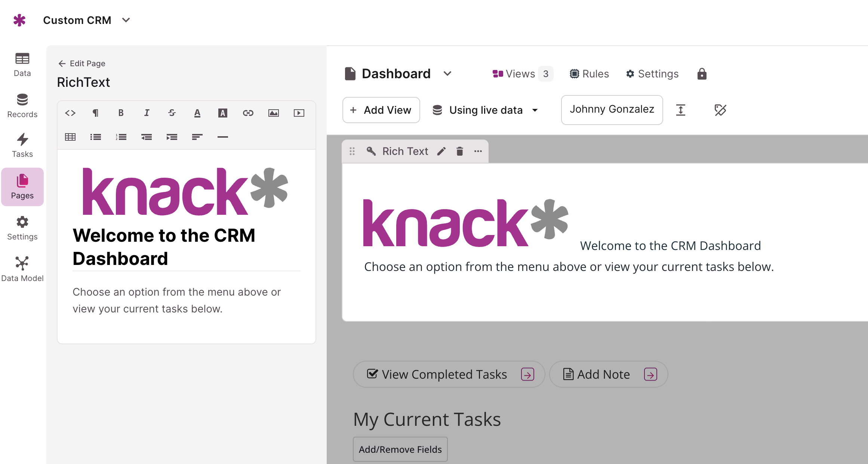The height and width of the screenshot is (464, 868).
Task: Toggle numbered list formatting
Action: coord(121,137)
